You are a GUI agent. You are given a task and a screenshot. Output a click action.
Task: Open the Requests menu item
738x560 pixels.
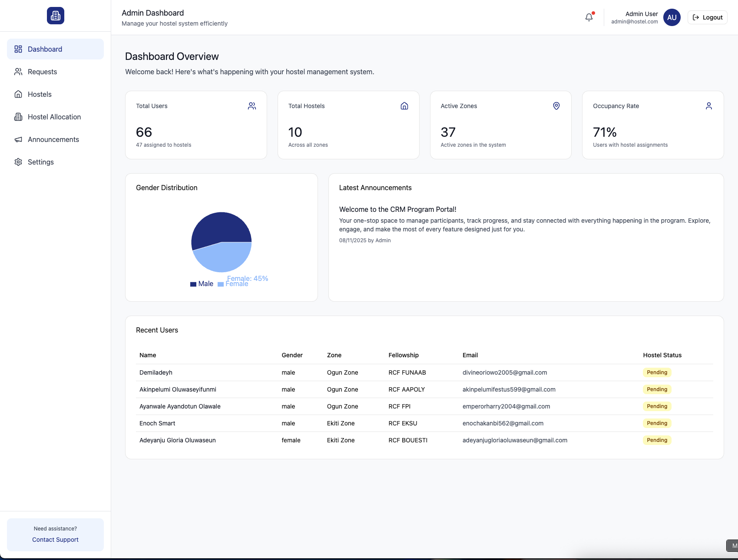point(42,72)
